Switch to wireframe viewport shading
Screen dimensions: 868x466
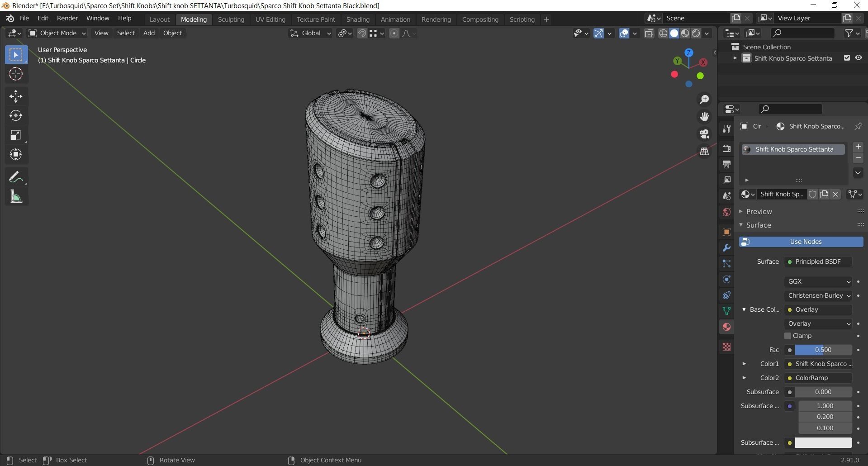tap(663, 33)
